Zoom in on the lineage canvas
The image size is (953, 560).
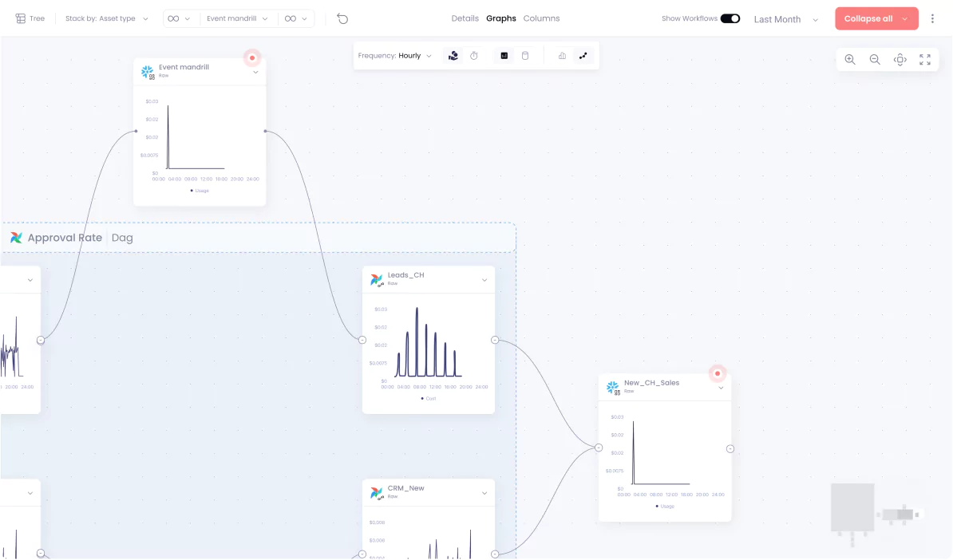(x=850, y=60)
